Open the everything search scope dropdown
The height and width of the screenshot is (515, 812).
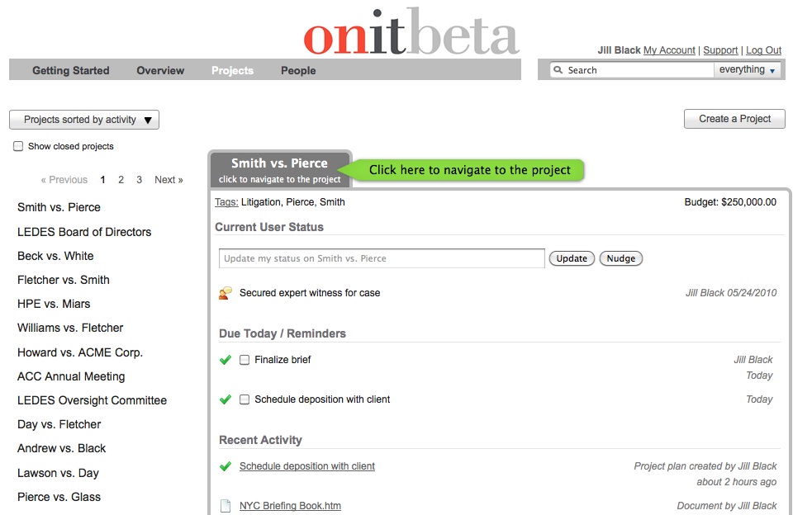(x=747, y=69)
